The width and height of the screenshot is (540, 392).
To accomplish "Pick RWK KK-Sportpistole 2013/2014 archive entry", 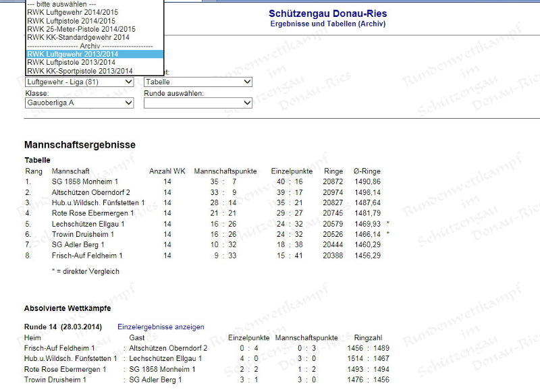I will click(94, 71).
